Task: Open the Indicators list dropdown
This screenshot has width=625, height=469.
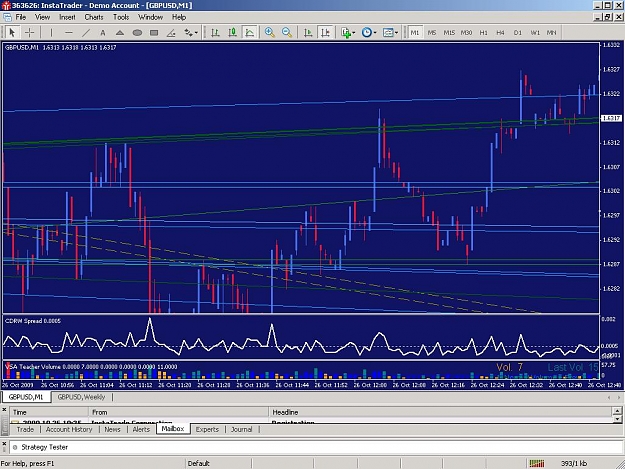Action: 348,33
